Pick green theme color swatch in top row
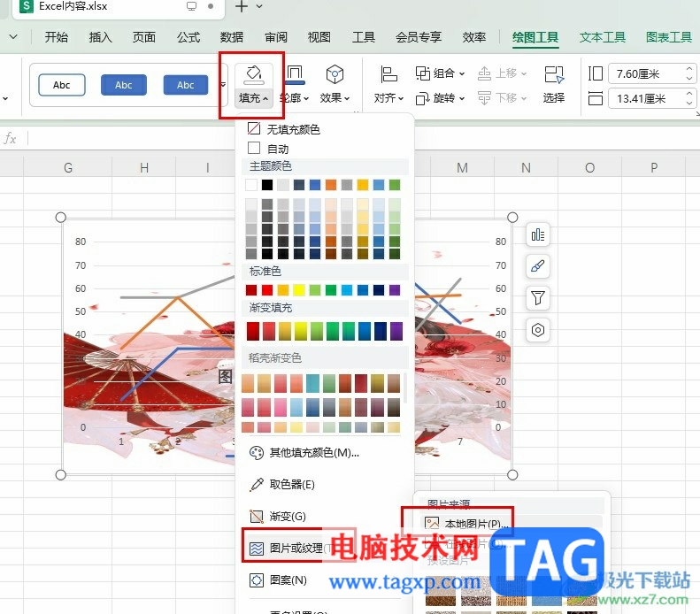 coord(395,185)
